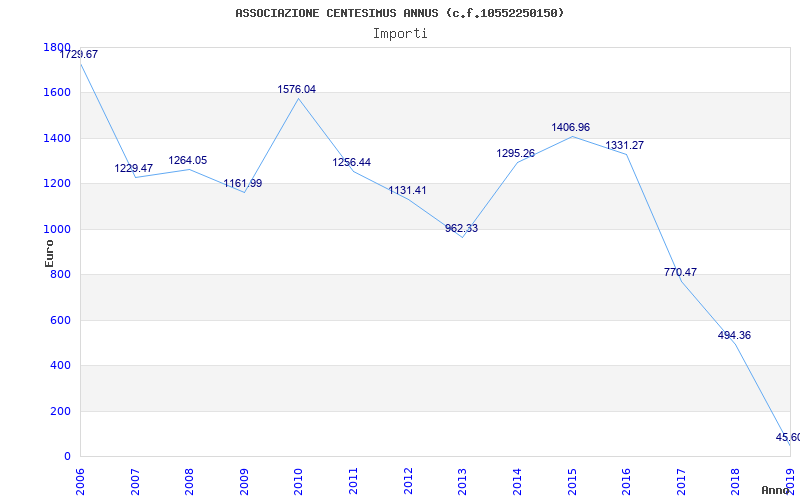Click the 2008 x-axis year label
This screenshot has width=800, height=500.
click(189, 482)
